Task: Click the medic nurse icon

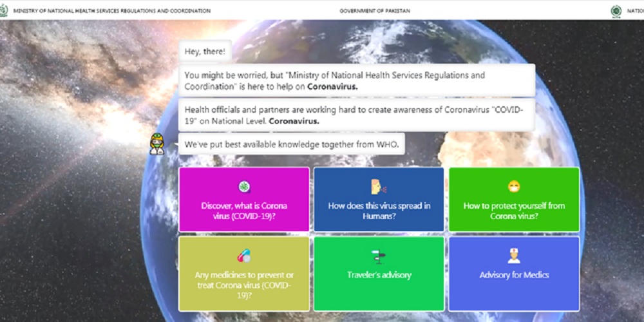Action: [x=513, y=256]
